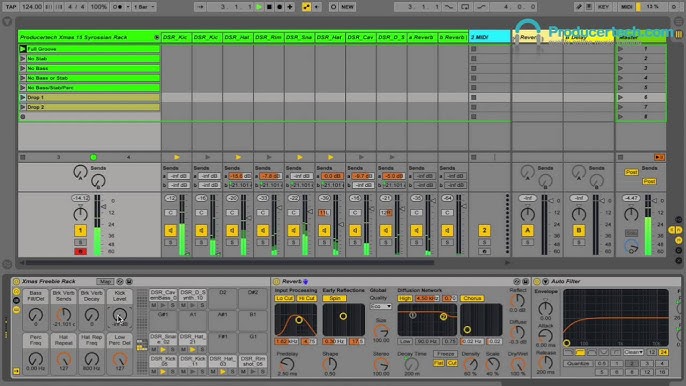Toggle the metronome button

118,7
